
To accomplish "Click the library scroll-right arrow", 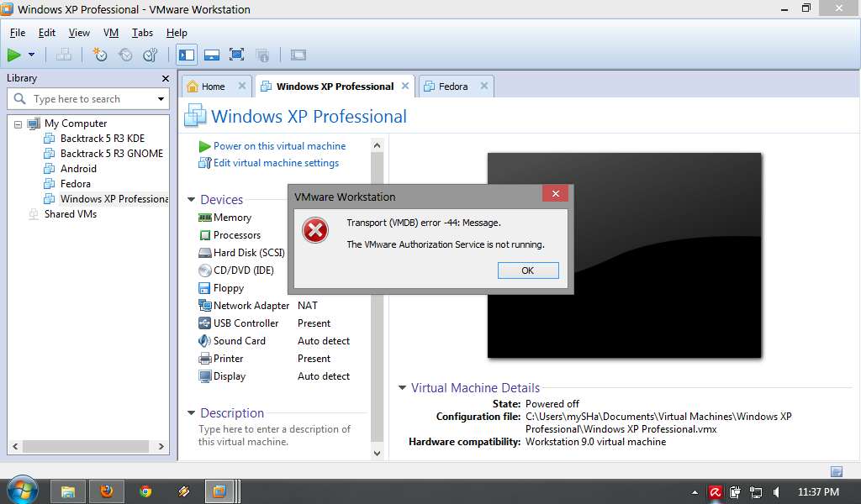I will click(161, 446).
